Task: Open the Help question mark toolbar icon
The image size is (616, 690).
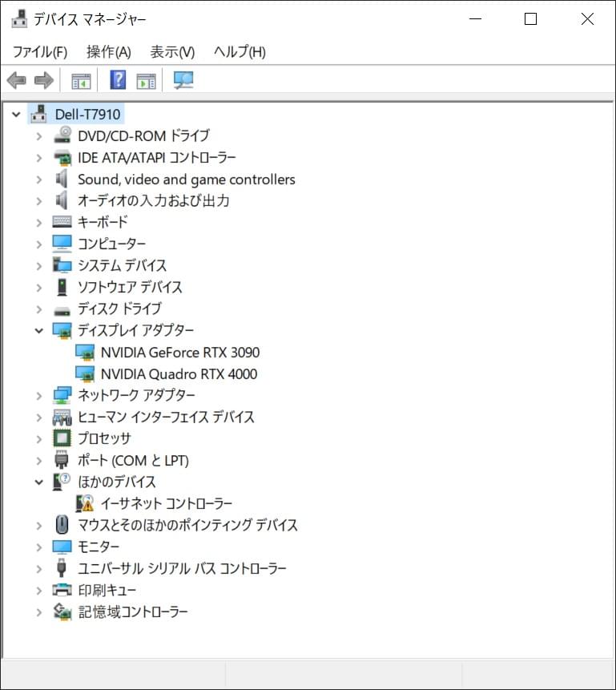Action: [x=118, y=80]
